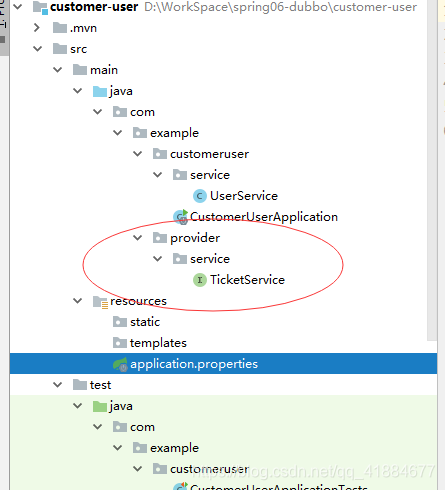Screen dimensions: 445x490
Task: Collapse the src folder
Action: (x=38, y=49)
